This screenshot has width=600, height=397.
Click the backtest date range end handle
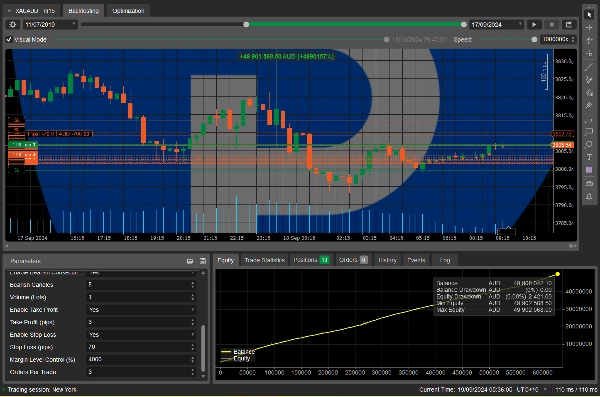pyautogui.click(x=464, y=25)
